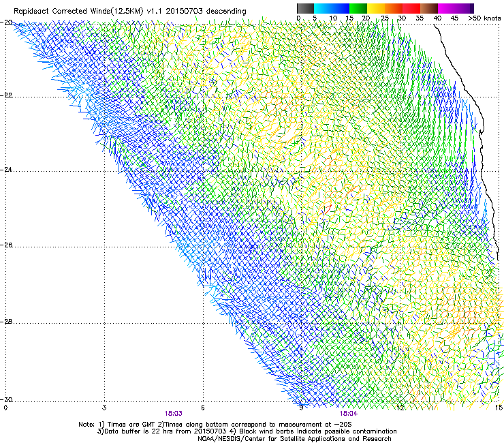Click the 'Times are GMT' note line

[x=215, y=425]
